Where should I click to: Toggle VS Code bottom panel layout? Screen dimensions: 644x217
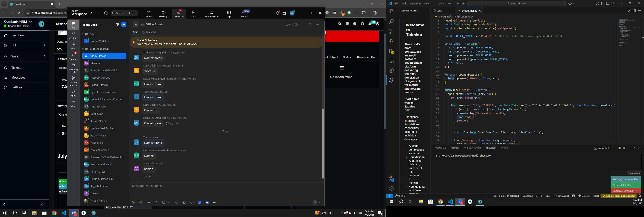click(x=608, y=3)
